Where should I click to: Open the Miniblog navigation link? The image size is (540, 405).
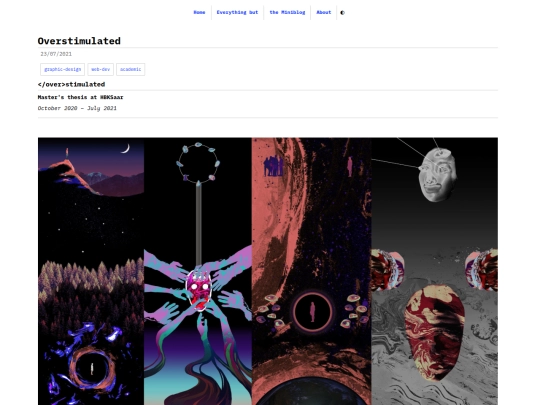click(x=287, y=12)
